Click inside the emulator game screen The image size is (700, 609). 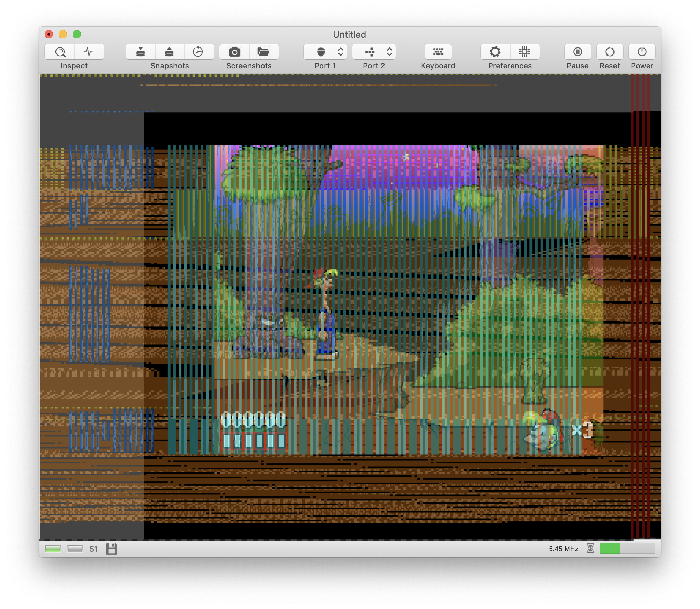pos(350,307)
